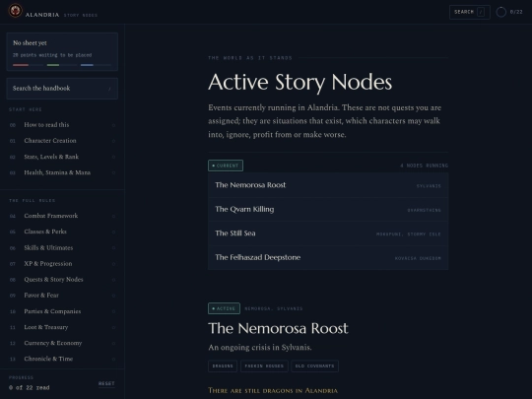Open XP & Progression chapter
The image size is (532, 399).
click(x=62, y=264)
